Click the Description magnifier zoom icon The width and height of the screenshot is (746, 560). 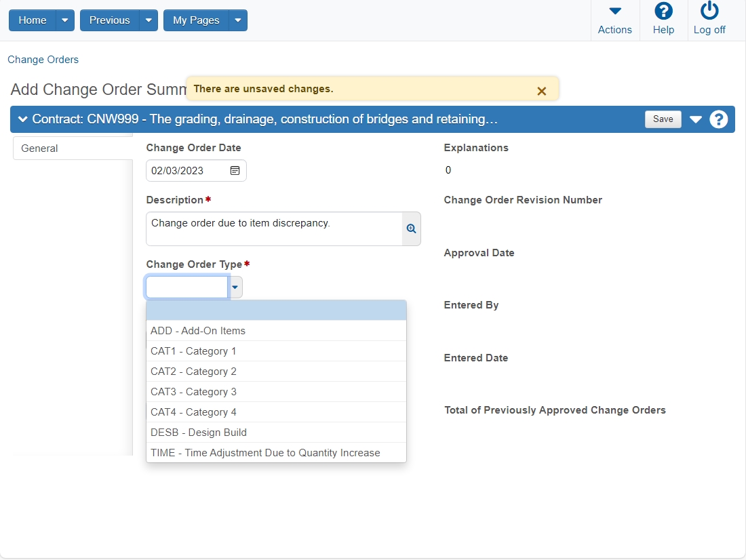click(412, 229)
